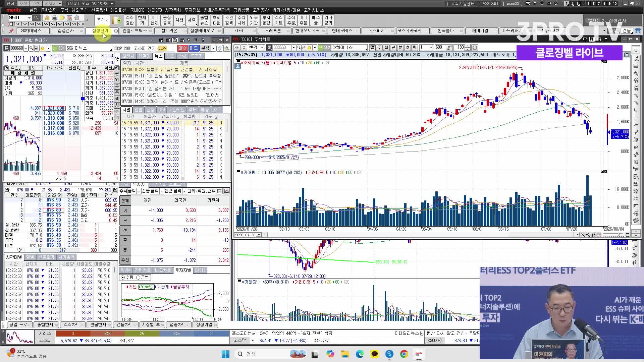Click the wrench settings icon in 종합 현재가

pyautogui.click(x=227, y=48)
